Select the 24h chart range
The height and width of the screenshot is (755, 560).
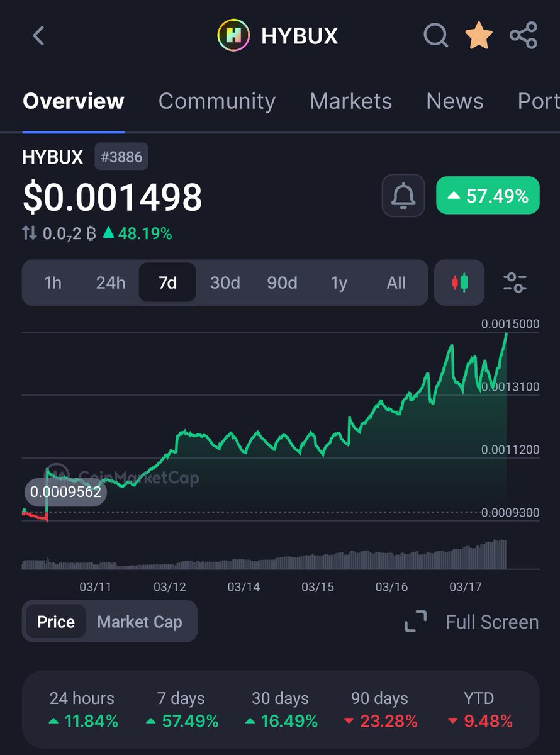coord(111,283)
